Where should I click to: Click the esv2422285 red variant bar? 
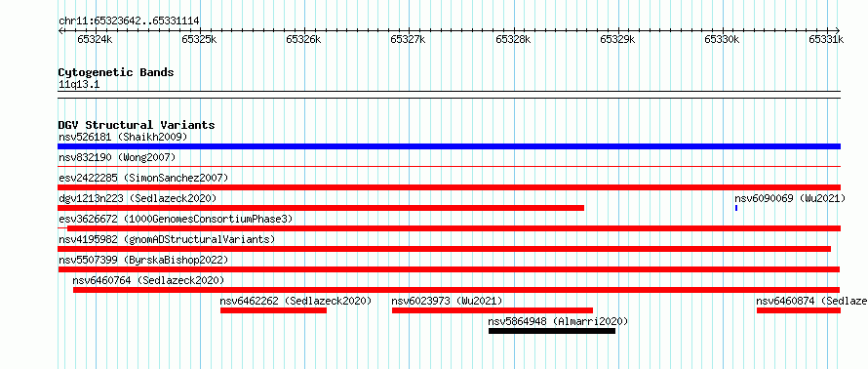(x=449, y=187)
